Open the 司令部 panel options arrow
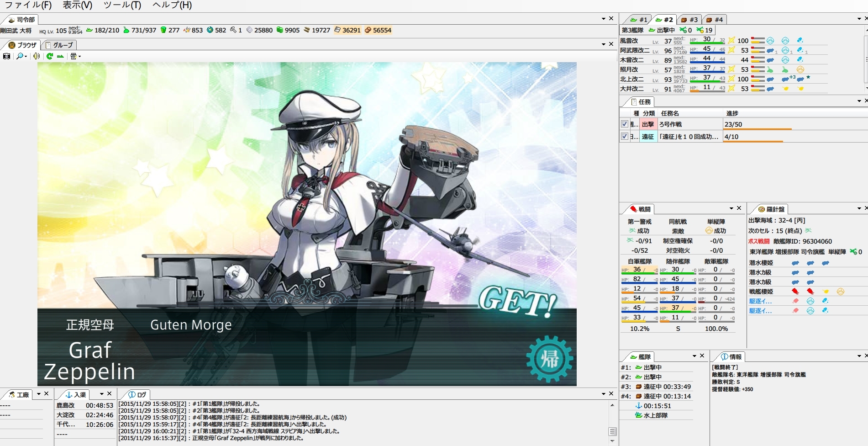This screenshot has width=868, height=446. (x=603, y=19)
